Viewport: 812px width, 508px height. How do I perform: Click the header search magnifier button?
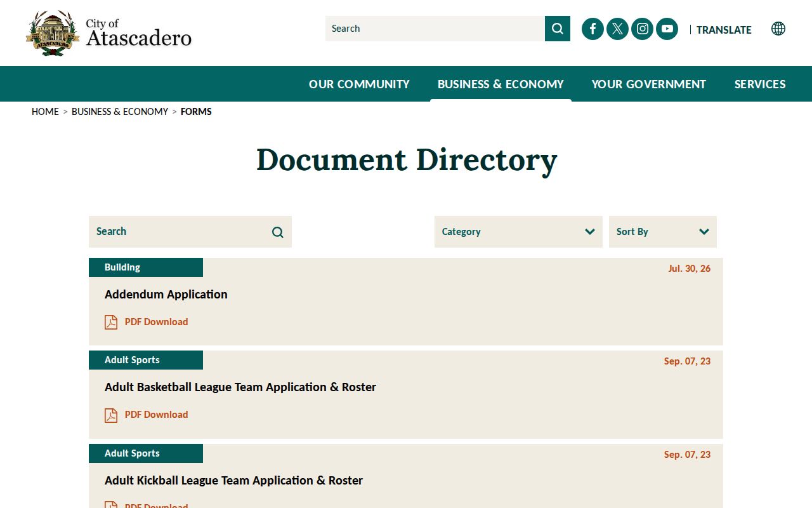[x=558, y=29]
